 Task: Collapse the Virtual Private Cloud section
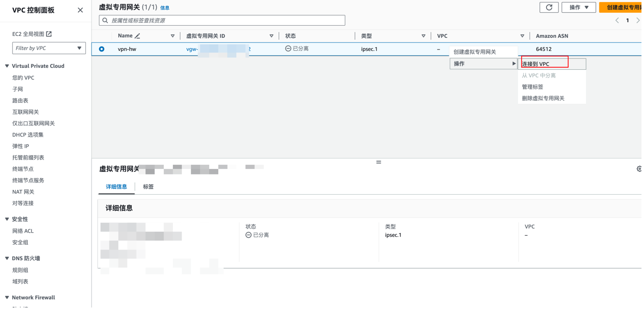pyautogui.click(x=7, y=66)
